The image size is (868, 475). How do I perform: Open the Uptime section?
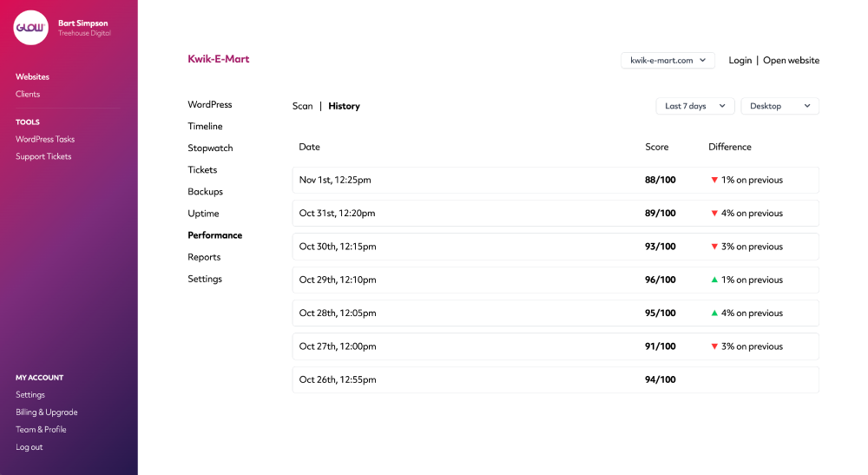click(203, 213)
